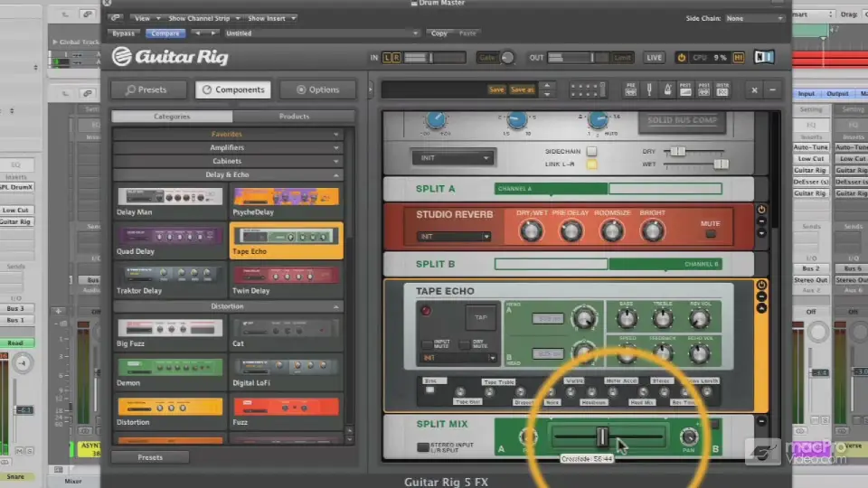This screenshot has height=488, width=868.
Task: Click the Presets button below component list
Action: coord(150,457)
